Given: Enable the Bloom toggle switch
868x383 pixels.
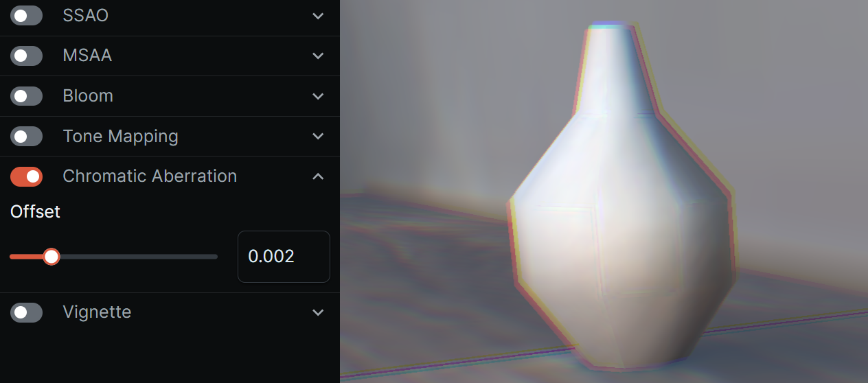Looking at the screenshot, I should 26,96.
